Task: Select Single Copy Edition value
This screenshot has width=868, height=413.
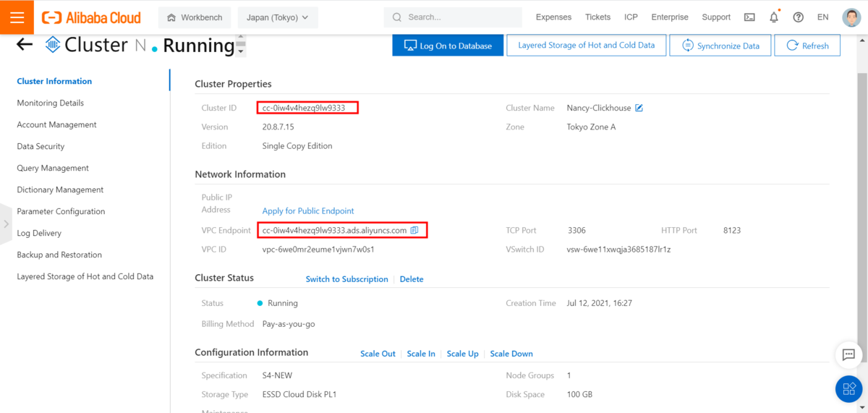Action: tap(297, 145)
